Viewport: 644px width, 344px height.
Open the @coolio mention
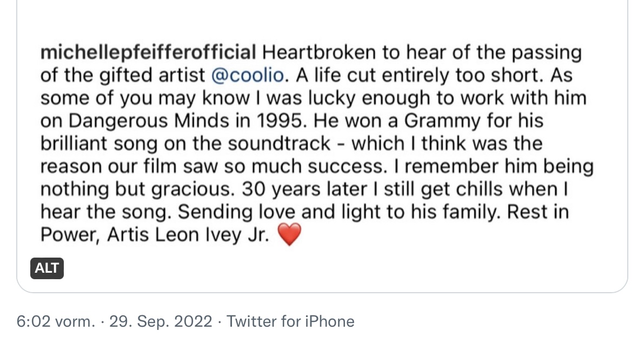point(247,76)
